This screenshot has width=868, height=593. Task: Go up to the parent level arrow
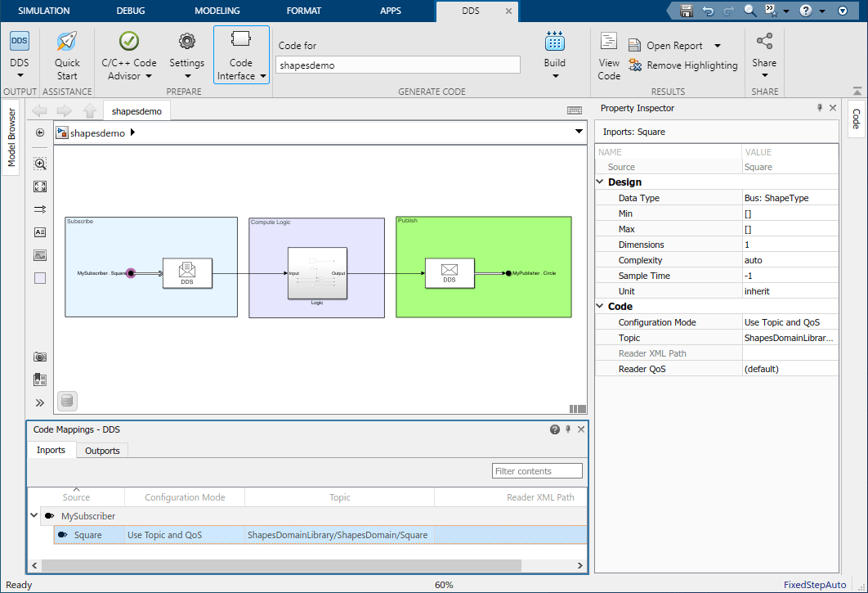(90, 111)
